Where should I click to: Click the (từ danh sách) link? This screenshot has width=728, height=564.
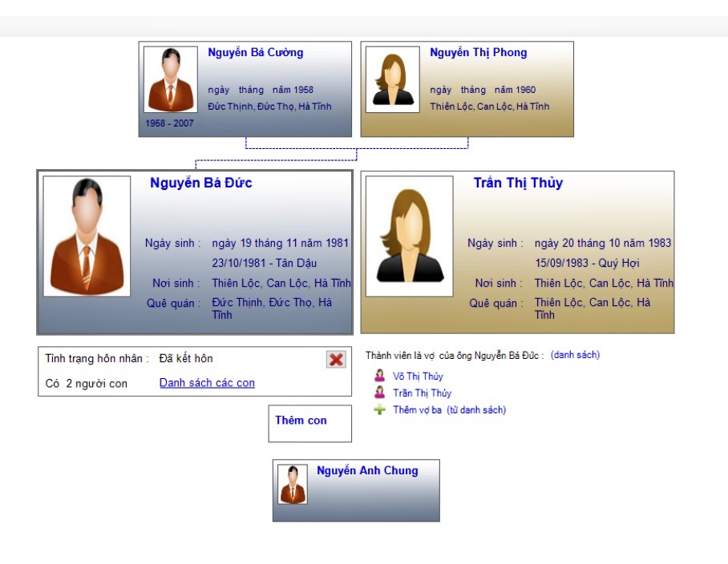(476, 410)
